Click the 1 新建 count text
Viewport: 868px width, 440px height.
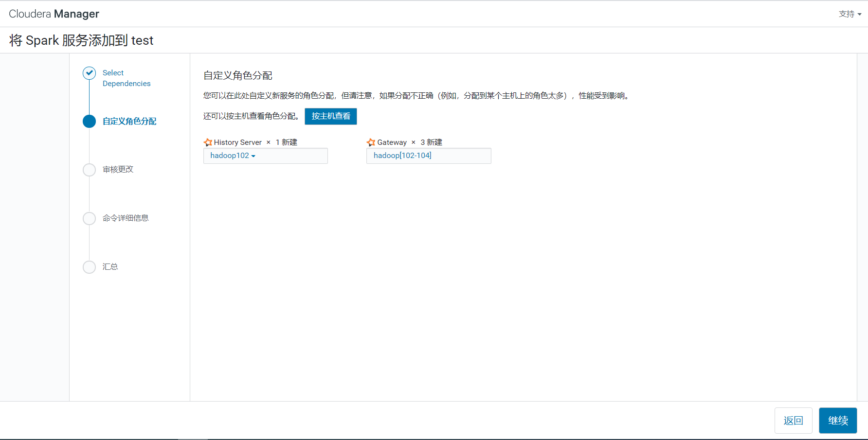click(x=287, y=142)
